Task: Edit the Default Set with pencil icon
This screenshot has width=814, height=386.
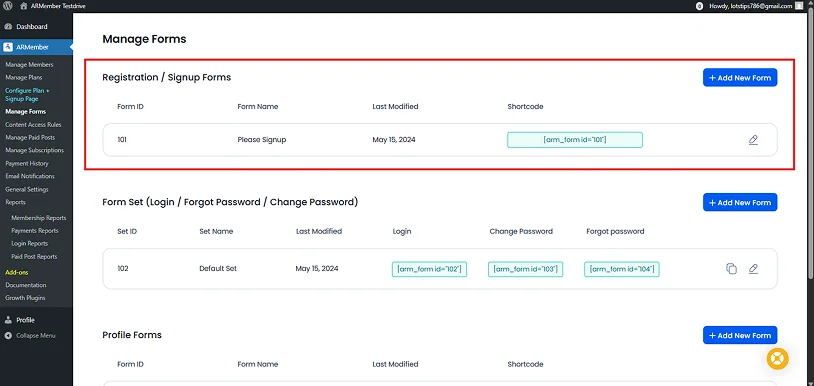Action: click(x=753, y=269)
